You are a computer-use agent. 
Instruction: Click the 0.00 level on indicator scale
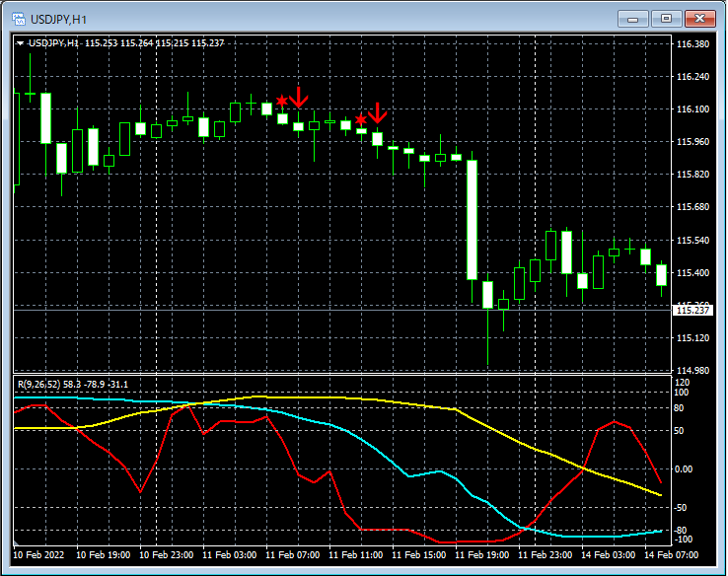(684, 469)
